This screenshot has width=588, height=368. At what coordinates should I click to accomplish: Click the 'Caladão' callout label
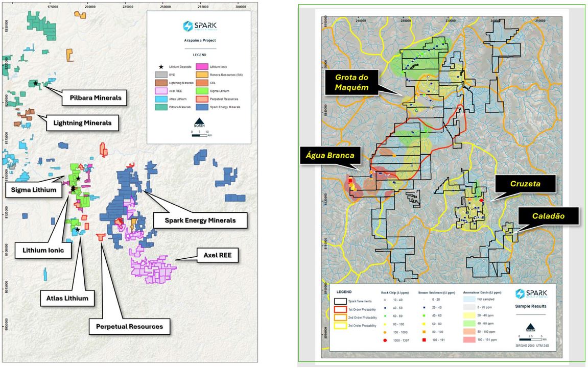(548, 216)
